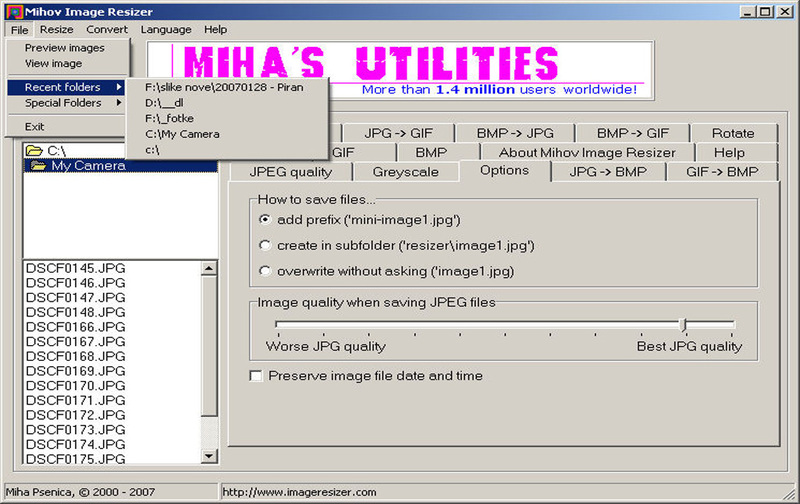
Task: Open recent folder c:\
Action: [227, 150]
